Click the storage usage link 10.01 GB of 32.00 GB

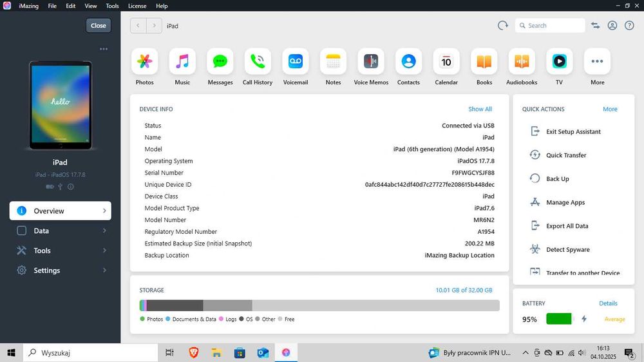464,290
